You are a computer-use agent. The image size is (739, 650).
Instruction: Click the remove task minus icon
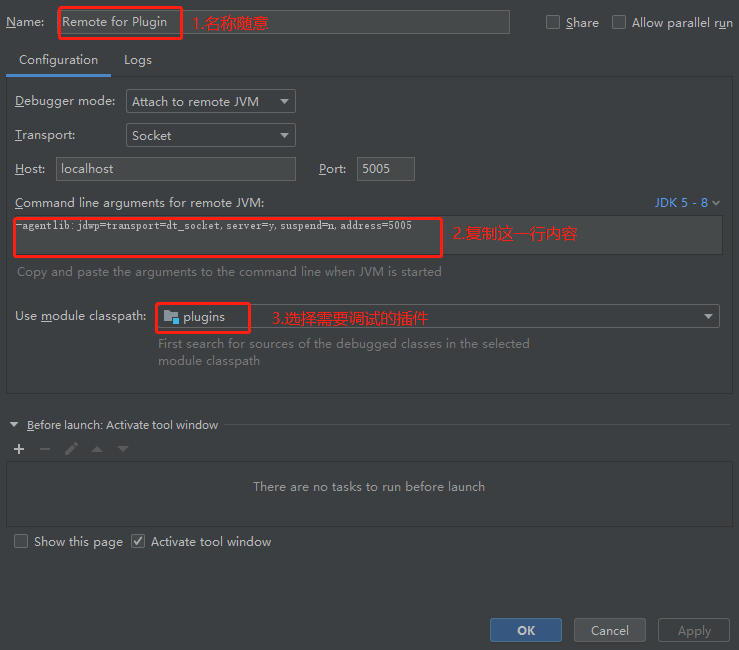pos(45,449)
